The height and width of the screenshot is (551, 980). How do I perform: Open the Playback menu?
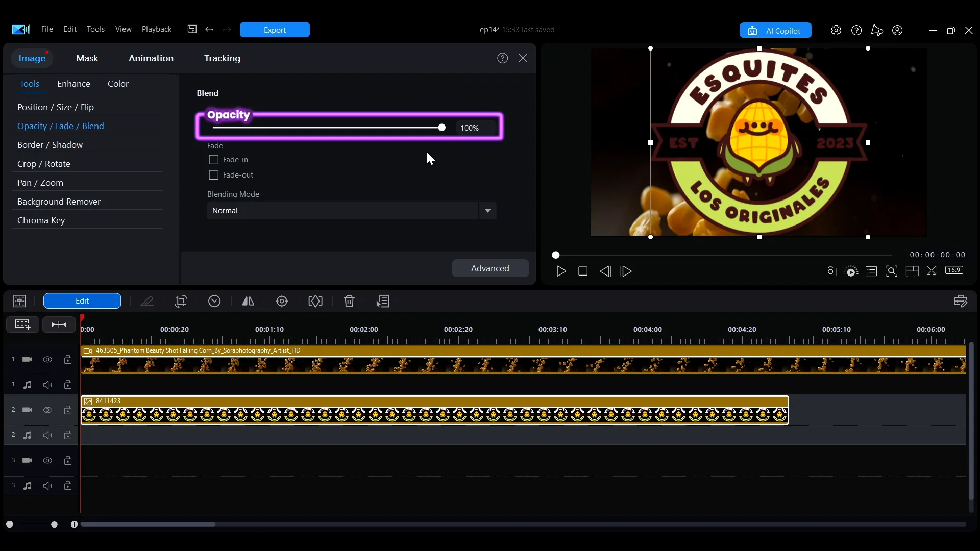pyautogui.click(x=157, y=29)
